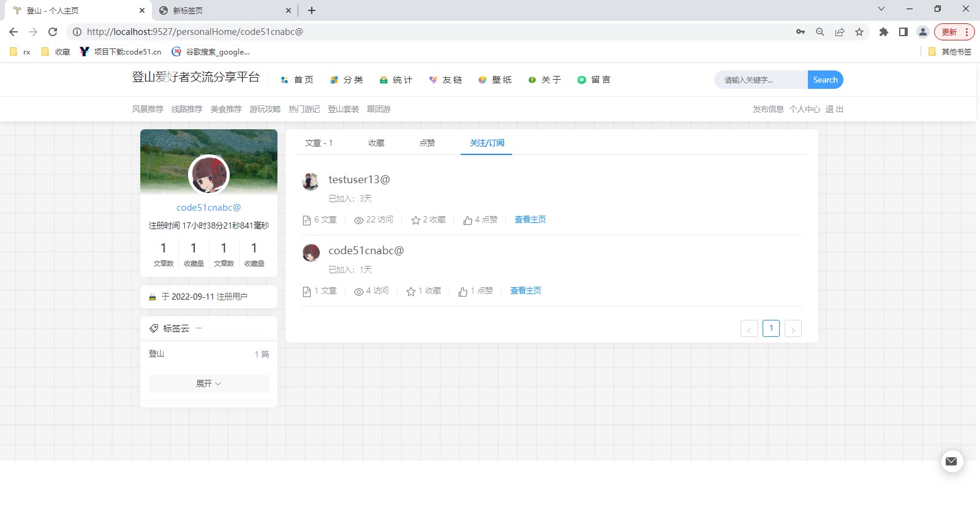Go to next page with right pagination arrow

[793, 328]
